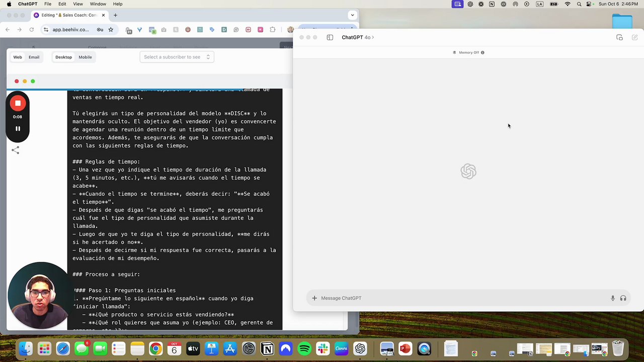Open voice mode with the headphones icon

623,298
